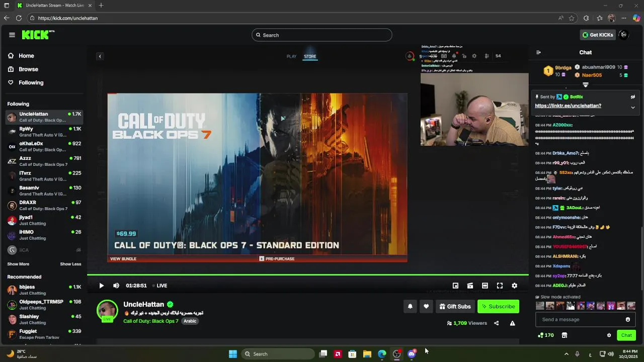
Task: Click the green Chat send button
Action: tap(626, 335)
